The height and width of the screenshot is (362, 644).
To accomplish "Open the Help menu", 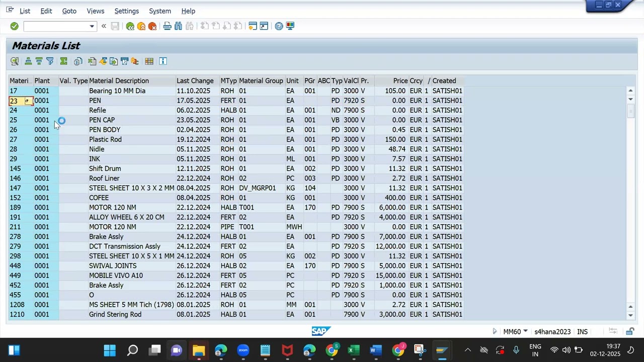I will 188,11.
